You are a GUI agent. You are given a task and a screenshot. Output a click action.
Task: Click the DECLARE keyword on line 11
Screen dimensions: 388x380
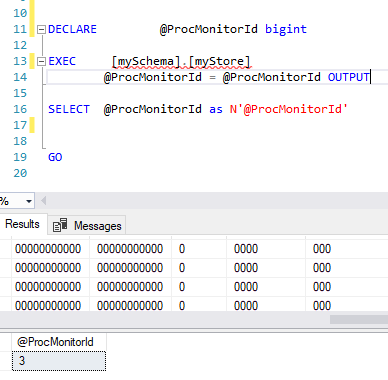tap(72, 29)
